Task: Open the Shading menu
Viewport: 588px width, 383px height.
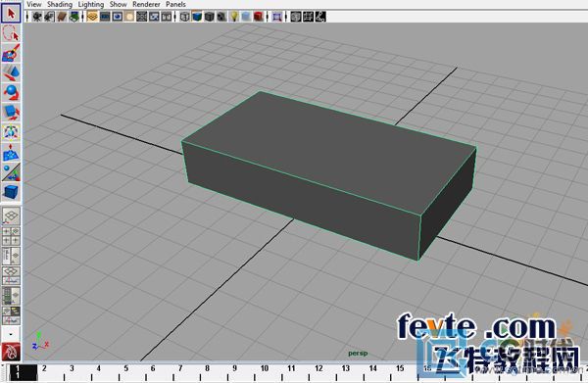Action: (60, 5)
